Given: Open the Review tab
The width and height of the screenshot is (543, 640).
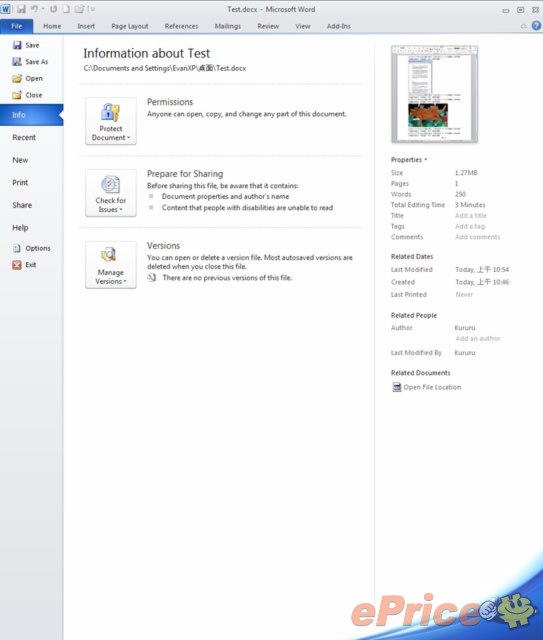Looking at the screenshot, I should tap(268, 26).
